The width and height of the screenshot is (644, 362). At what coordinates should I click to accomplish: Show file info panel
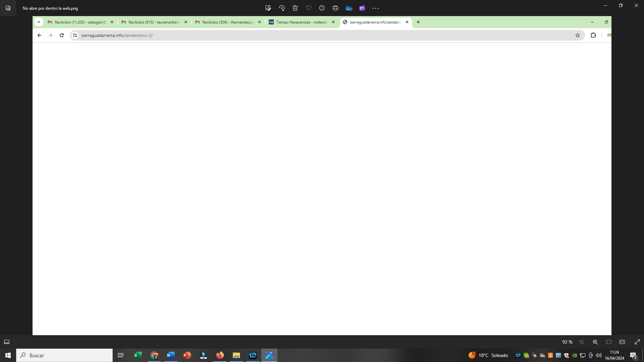coord(322,8)
